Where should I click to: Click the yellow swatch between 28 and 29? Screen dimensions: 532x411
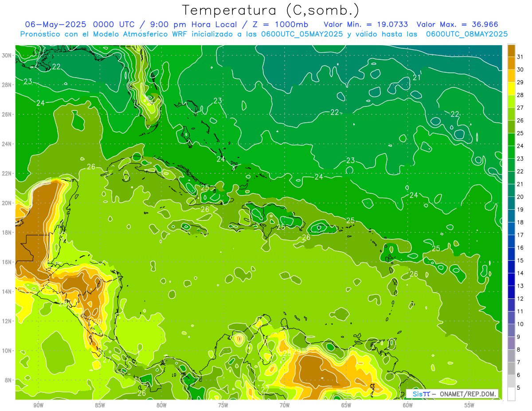tap(511, 89)
